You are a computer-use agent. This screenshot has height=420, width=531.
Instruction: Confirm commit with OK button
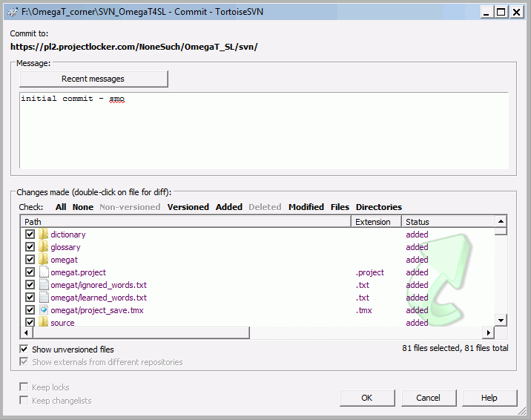(x=367, y=398)
